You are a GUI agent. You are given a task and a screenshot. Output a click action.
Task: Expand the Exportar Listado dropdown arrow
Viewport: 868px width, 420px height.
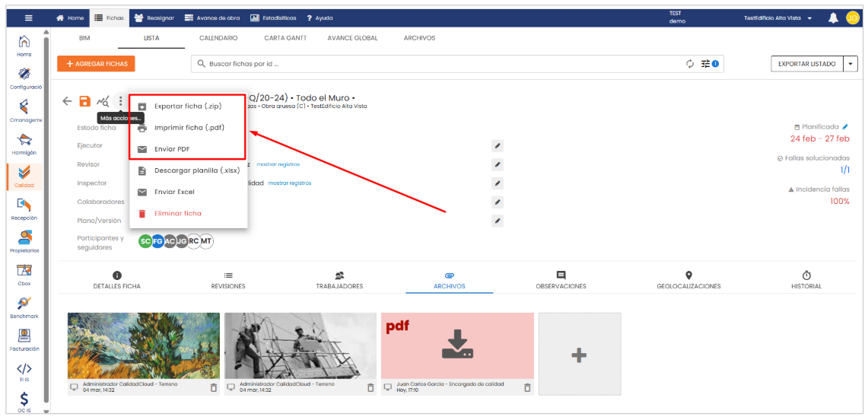coord(851,64)
